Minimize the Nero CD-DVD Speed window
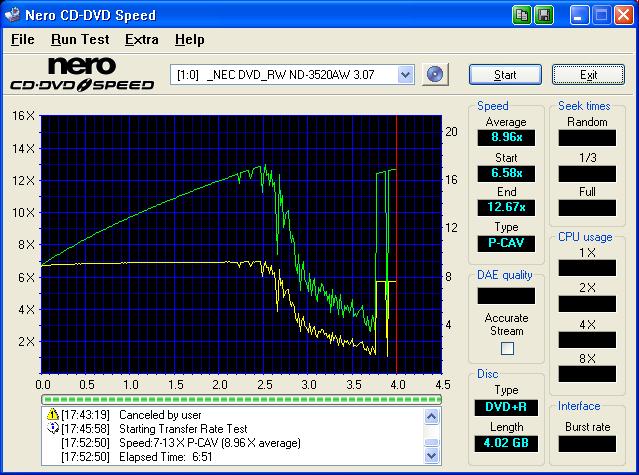The image size is (639, 475). point(579,15)
